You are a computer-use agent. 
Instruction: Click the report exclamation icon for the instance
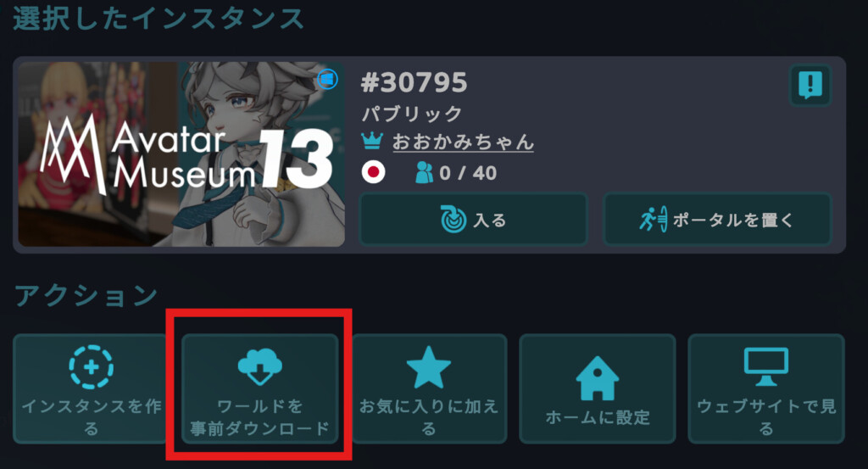pyautogui.click(x=810, y=86)
